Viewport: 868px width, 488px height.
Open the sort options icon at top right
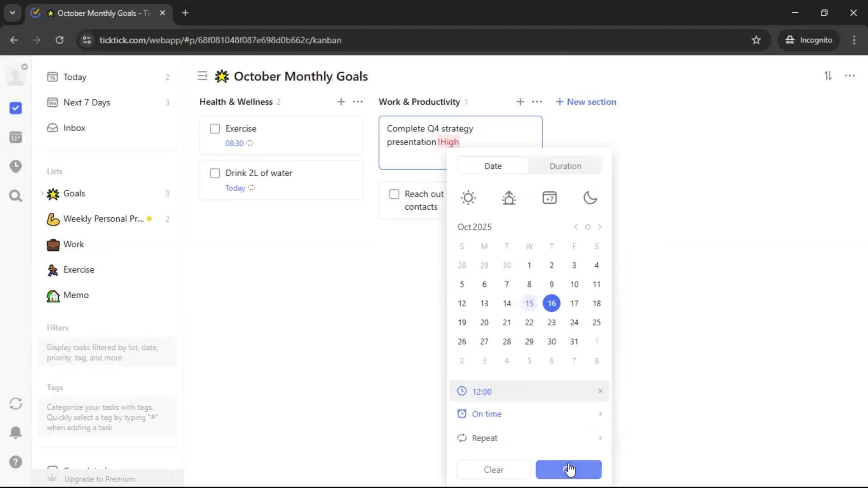click(x=828, y=76)
